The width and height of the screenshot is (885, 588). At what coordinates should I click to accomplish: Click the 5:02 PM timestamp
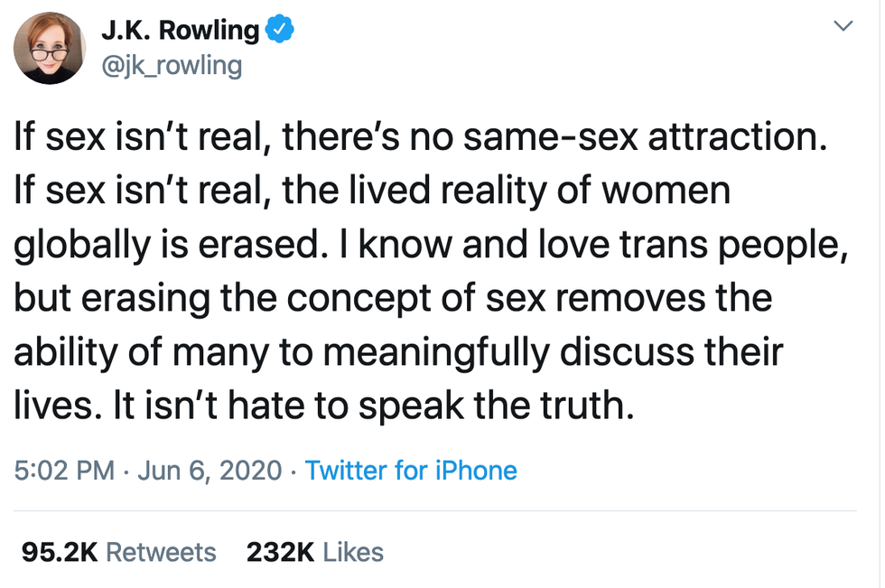pos(65,471)
